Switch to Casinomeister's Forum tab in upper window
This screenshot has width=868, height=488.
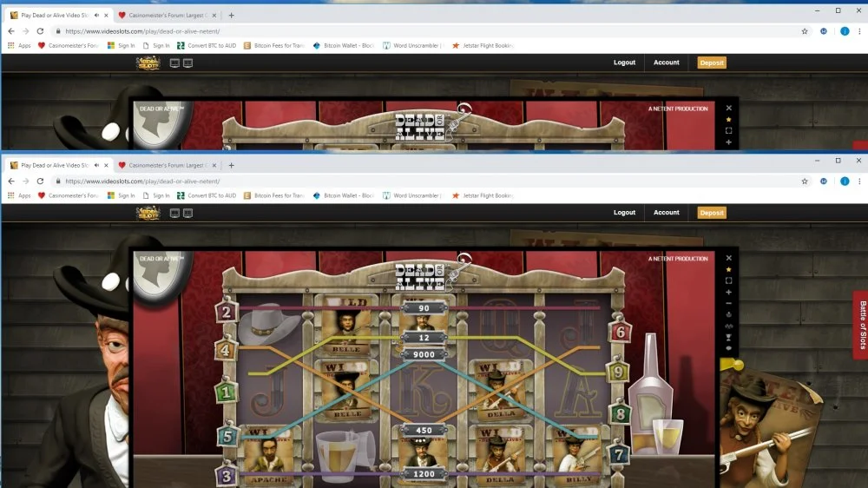point(166,15)
